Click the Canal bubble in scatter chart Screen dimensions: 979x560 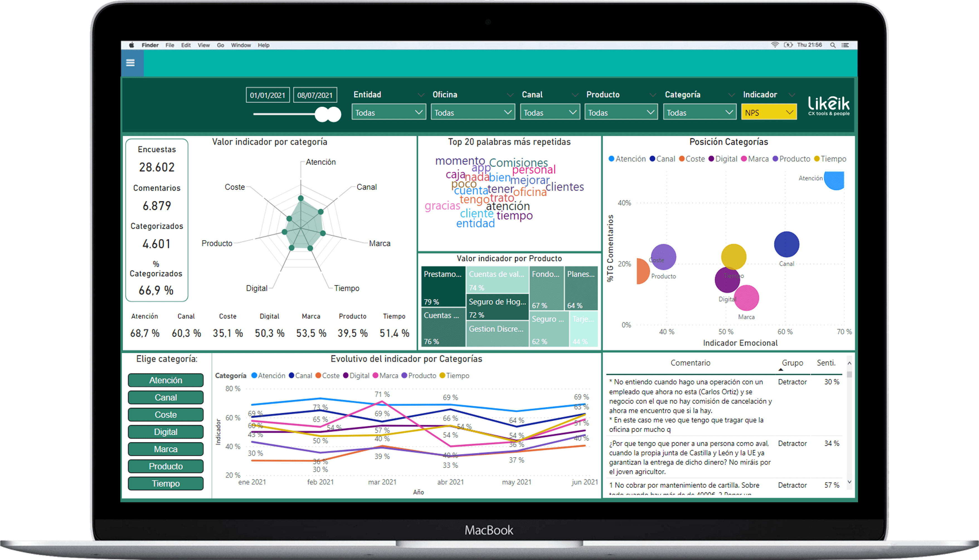[x=787, y=244]
